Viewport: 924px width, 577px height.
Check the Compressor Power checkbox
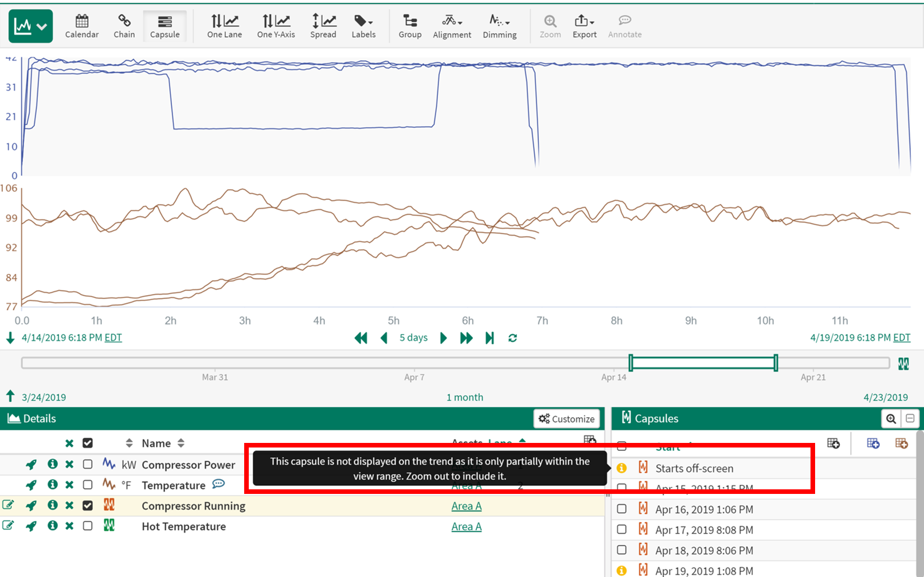click(x=88, y=464)
